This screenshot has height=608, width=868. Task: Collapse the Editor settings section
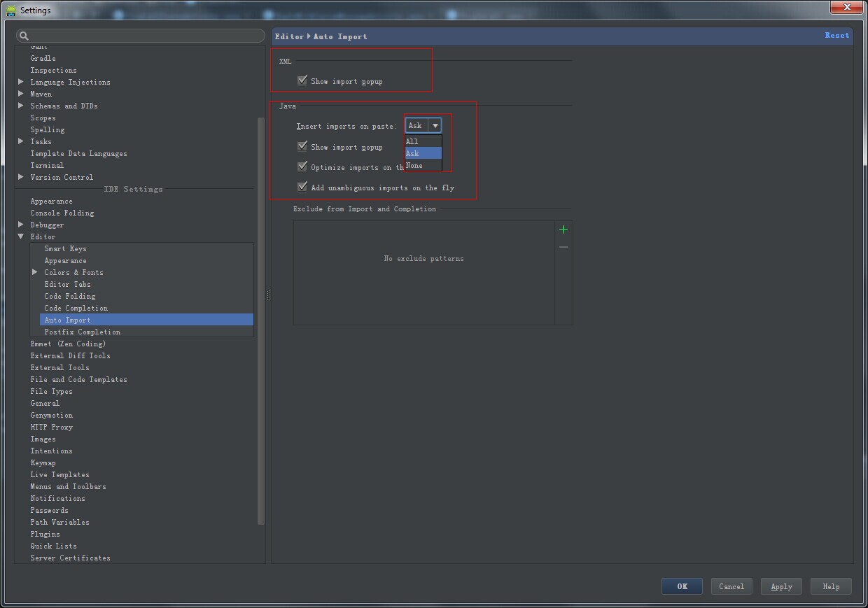click(21, 236)
